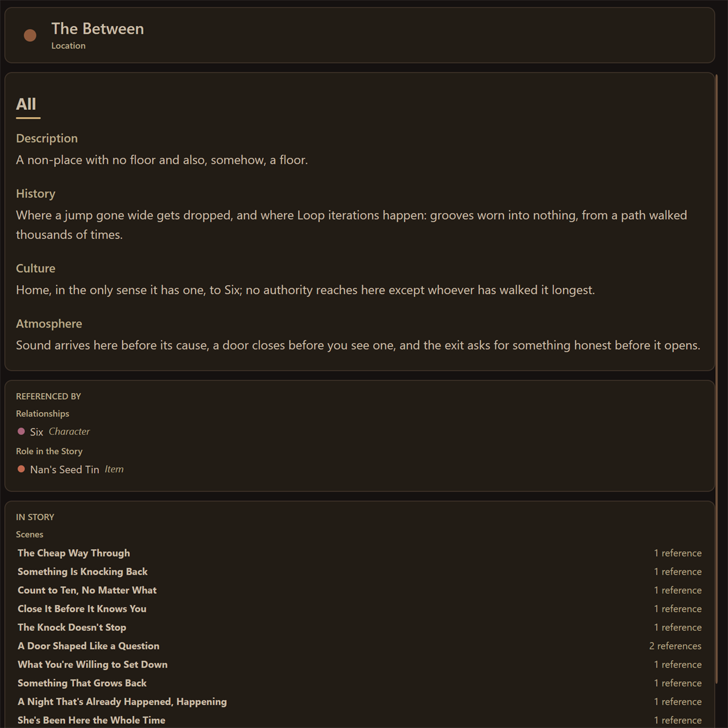
Task: Click the orange dot beside Nan's Seed Tin
Action: (x=21, y=469)
